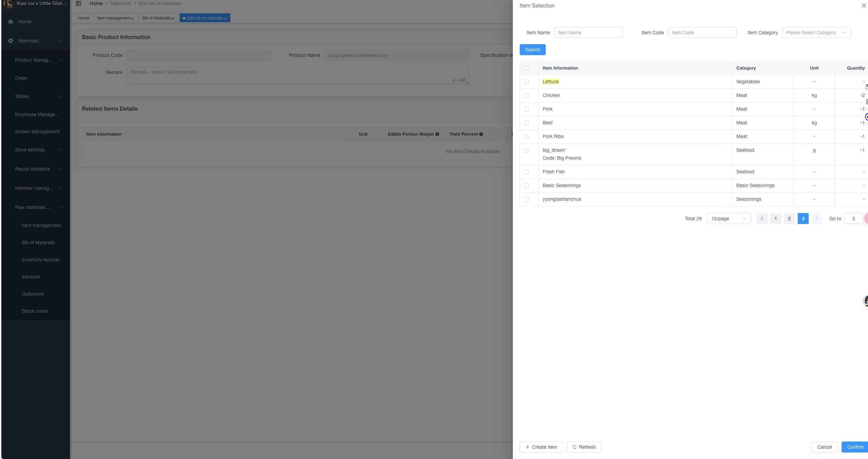Image resolution: width=868 pixels, height=459 pixels.
Task: Check the Fresh Fish row checkbox
Action: click(526, 172)
